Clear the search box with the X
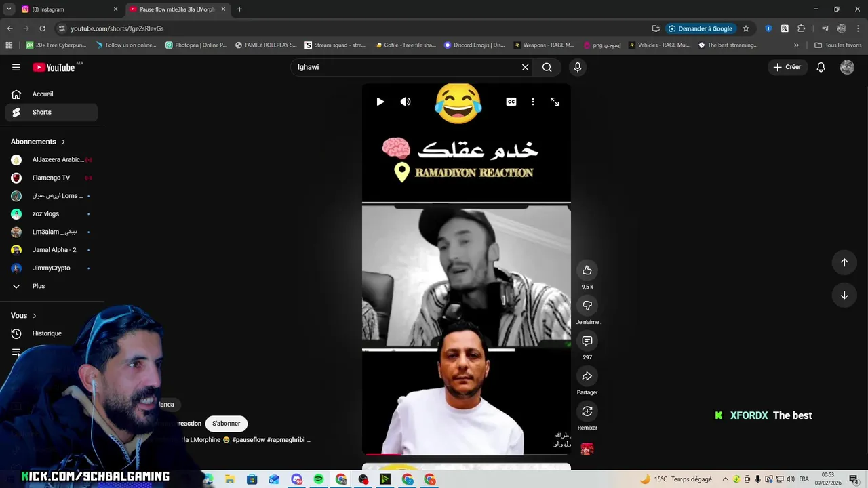This screenshot has height=488, width=868. [x=525, y=67]
